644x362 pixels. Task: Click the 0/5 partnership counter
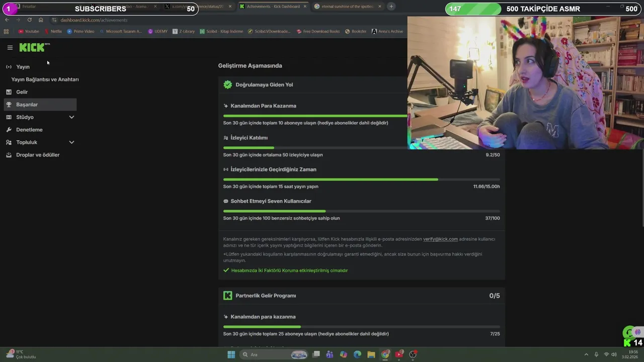[495, 296]
